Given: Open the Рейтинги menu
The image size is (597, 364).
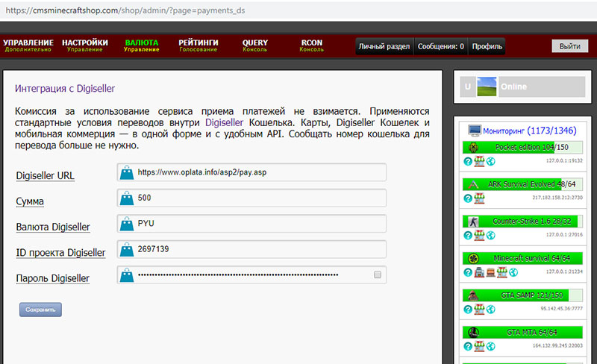Looking at the screenshot, I should [198, 45].
